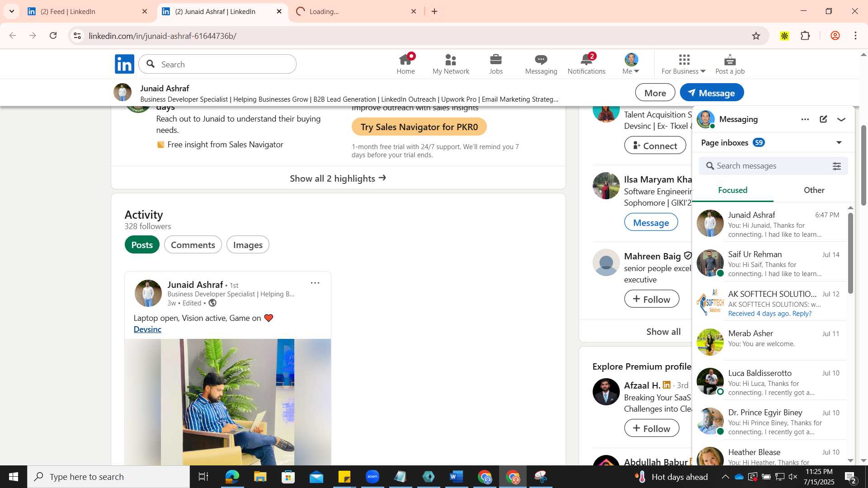Expand the Me dropdown menu
The width and height of the screenshot is (868, 488).
[631, 64]
